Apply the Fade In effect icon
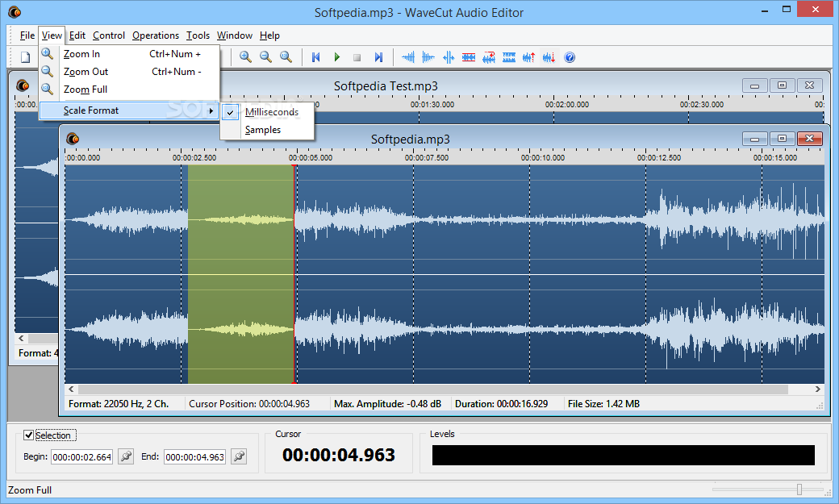The image size is (839, 504). pos(408,57)
